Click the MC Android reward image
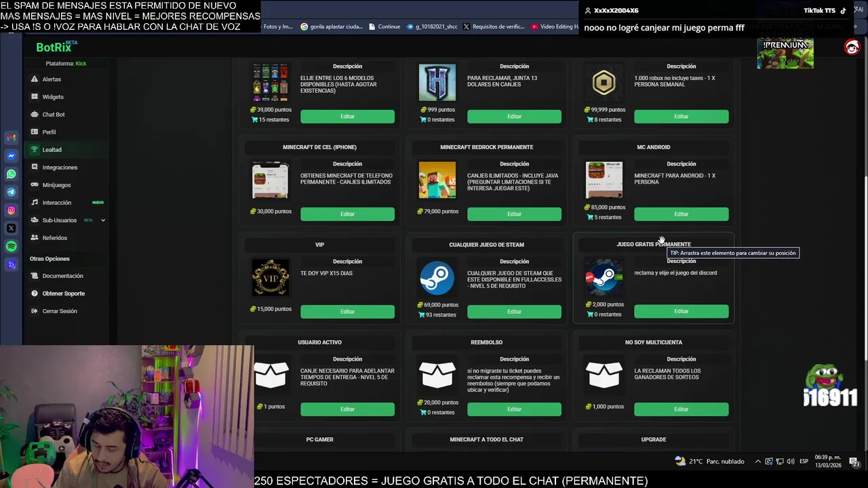 click(604, 180)
